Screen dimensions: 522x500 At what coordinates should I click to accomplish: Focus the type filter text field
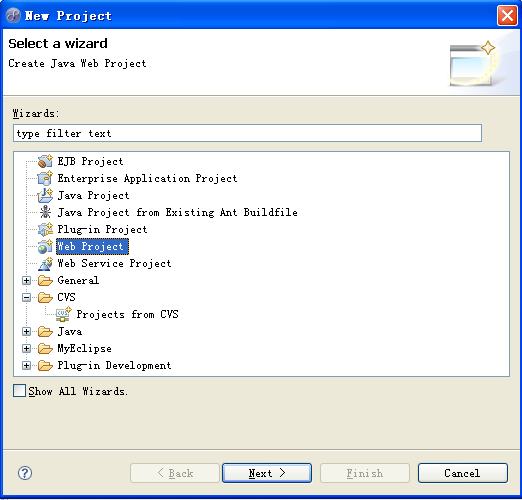click(247, 133)
